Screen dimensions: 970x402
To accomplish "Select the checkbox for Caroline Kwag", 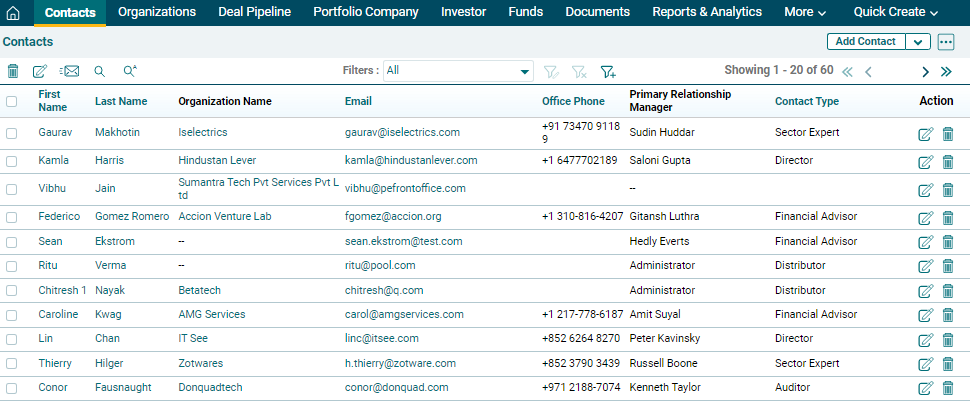I will point(12,315).
